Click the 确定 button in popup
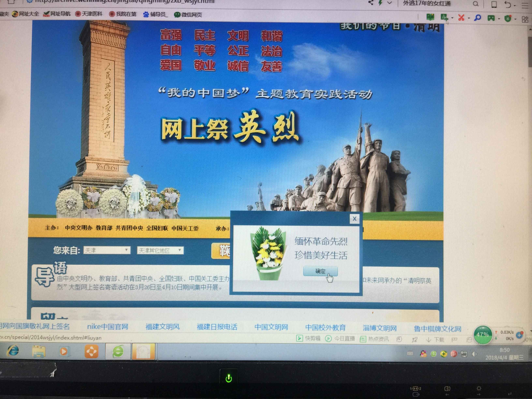532x399 pixels. pos(320,271)
